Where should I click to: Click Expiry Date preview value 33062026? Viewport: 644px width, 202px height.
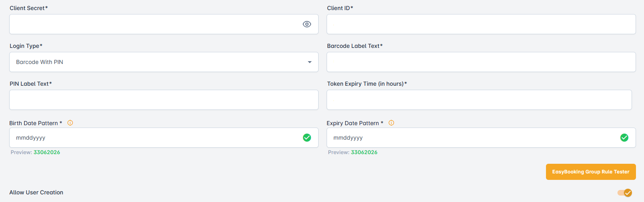[x=364, y=153]
